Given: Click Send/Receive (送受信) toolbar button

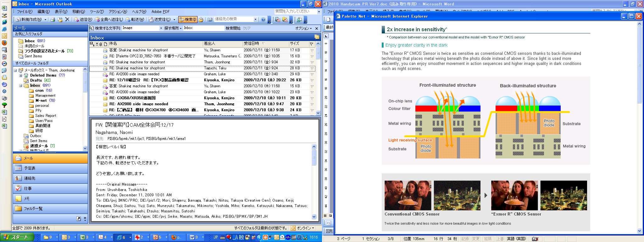Looking at the screenshot, I should point(159,20).
